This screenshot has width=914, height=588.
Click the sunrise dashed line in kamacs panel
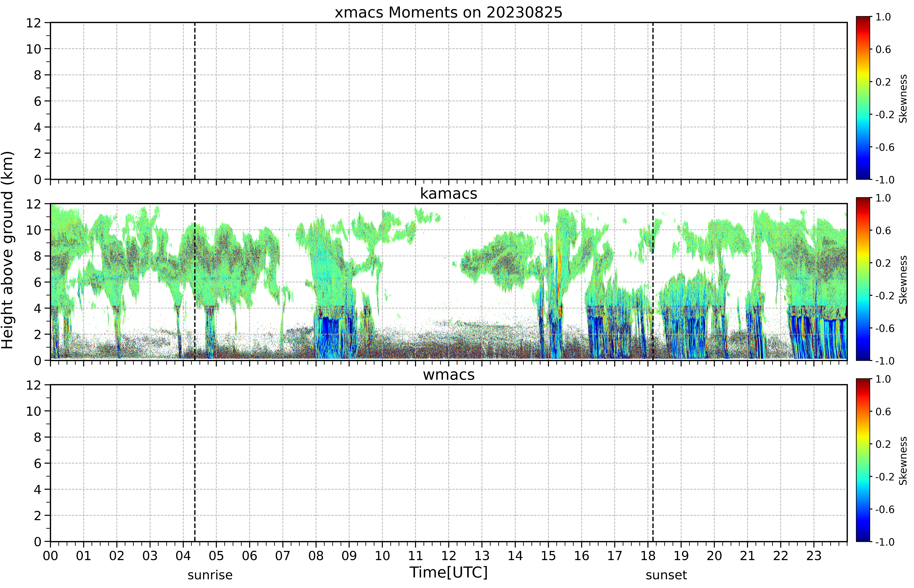tap(195, 282)
